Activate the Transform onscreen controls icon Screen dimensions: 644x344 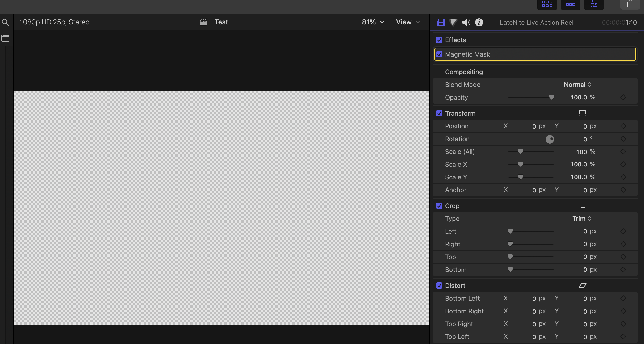[x=582, y=113]
